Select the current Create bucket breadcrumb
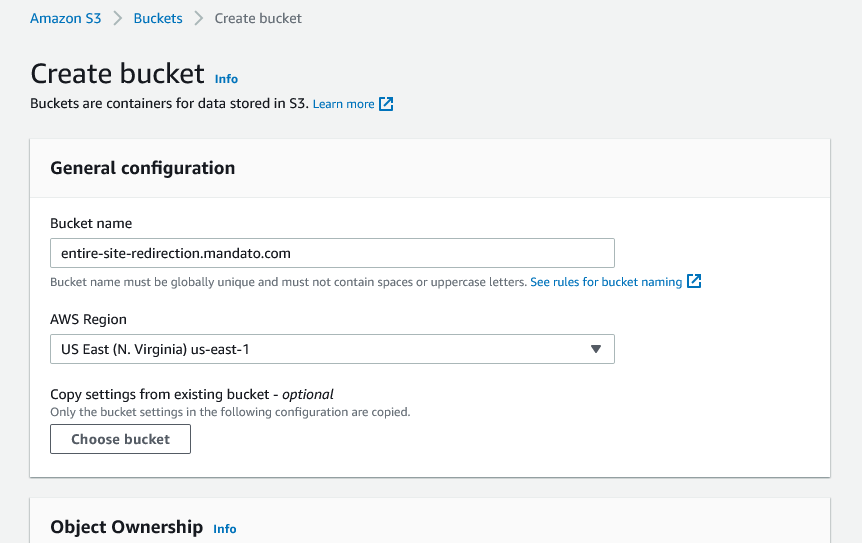This screenshot has width=862, height=543. [x=258, y=18]
